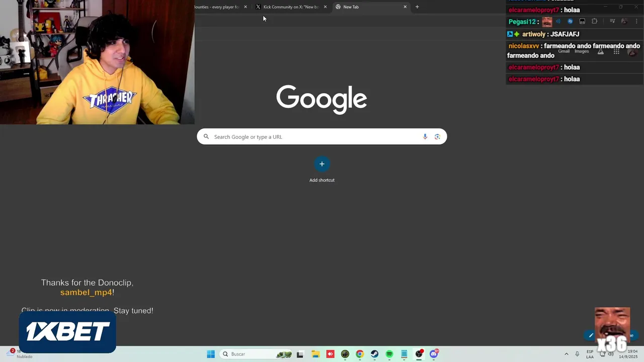Viewport: 644px width, 362px height.
Task: Open the red AnyDesk taskbar app
Action: pyautogui.click(x=330, y=354)
